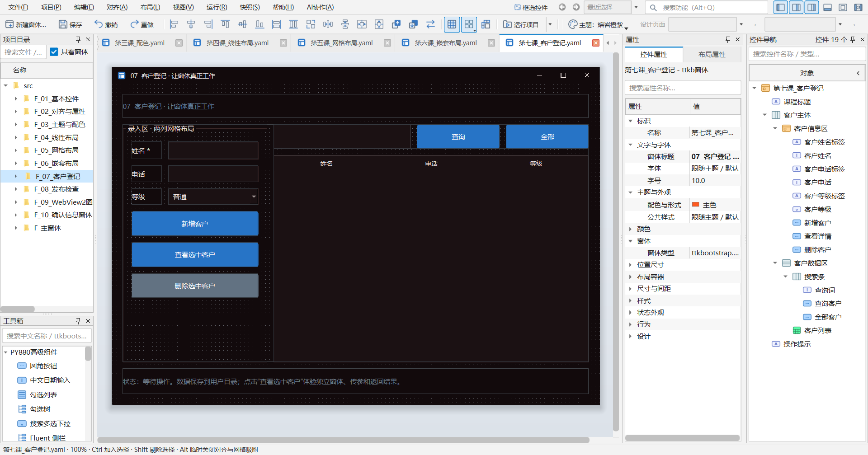Click the navigate forward circle arrow
The width and height of the screenshot is (868, 455).
point(576,7)
